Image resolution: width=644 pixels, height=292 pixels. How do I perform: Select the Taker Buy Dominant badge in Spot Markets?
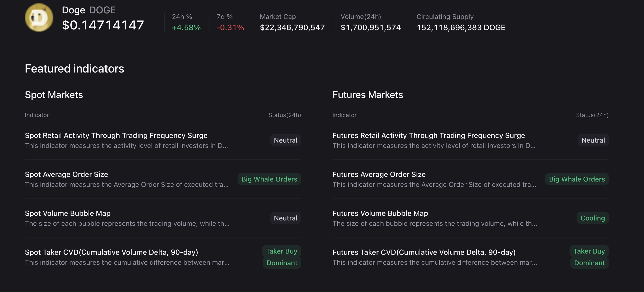(x=282, y=257)
